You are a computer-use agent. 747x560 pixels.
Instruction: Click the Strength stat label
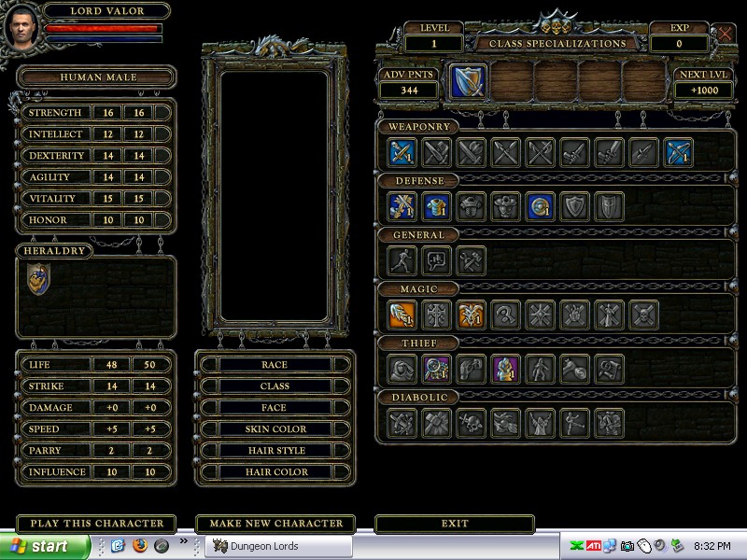pos(55,113)
